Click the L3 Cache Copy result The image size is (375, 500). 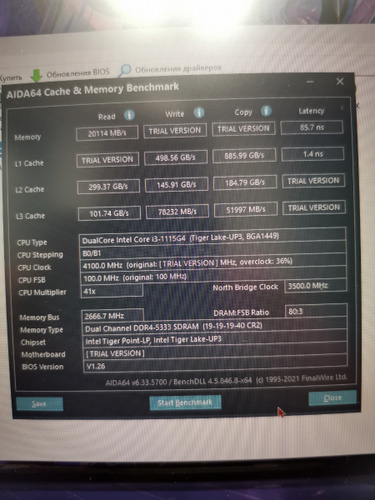click(246, 210)
